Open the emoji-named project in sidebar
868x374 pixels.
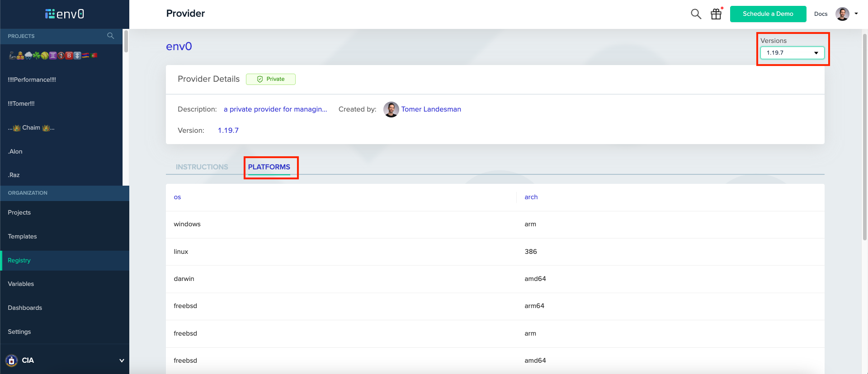53,56
